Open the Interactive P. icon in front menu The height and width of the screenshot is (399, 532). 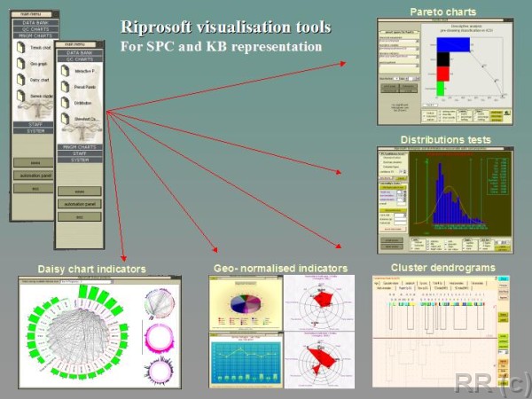point(65,71)
